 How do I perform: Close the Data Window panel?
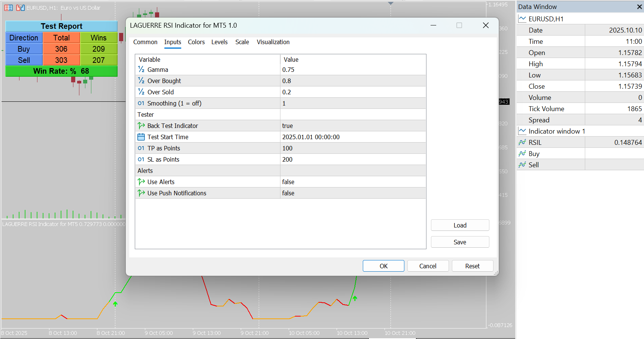click(x=640, y=7)
